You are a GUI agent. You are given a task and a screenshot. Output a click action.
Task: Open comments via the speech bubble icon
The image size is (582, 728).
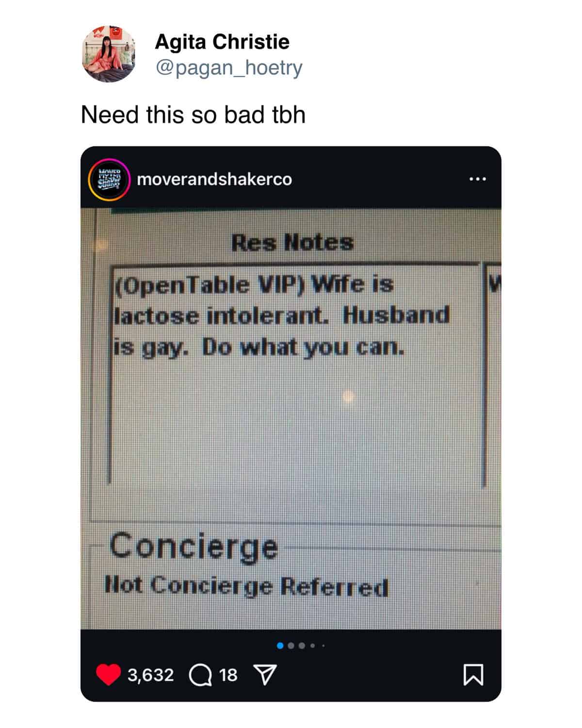click(200, 675)
